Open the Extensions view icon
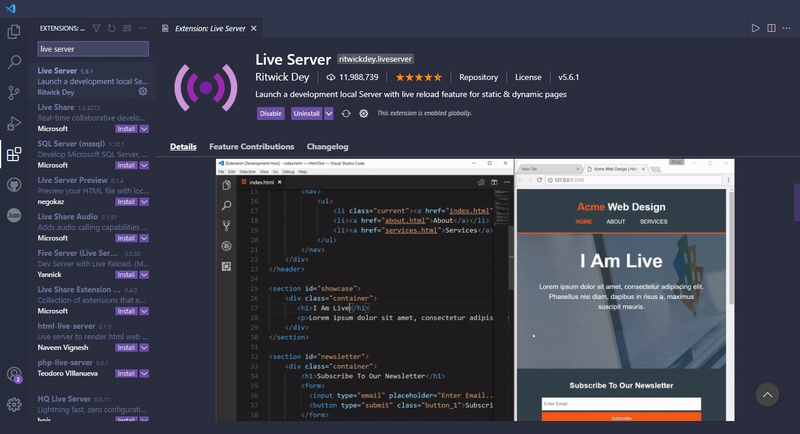This screenshot has height=434, width=800. pos(14,154)
